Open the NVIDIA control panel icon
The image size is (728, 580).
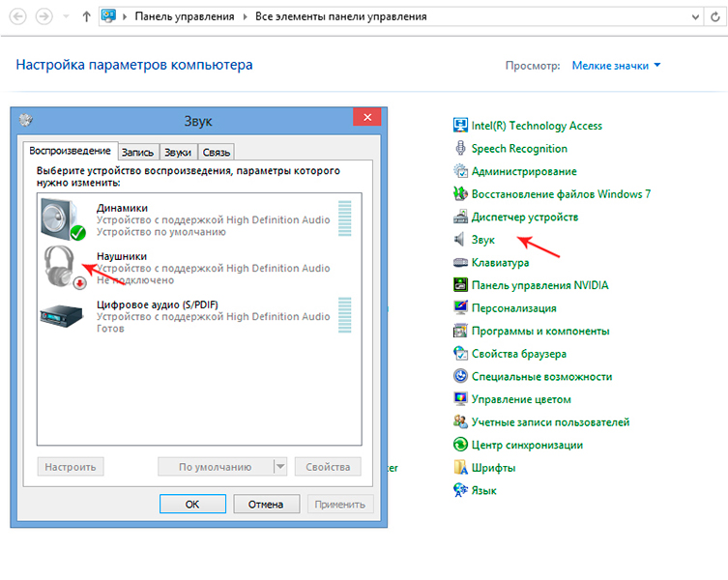pyautogui.click(x=461, y=285)
